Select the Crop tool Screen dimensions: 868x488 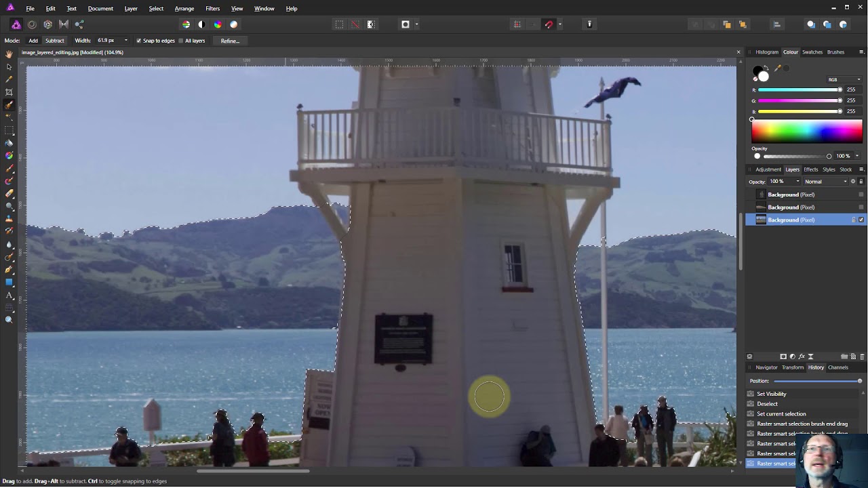click(9, 92)
